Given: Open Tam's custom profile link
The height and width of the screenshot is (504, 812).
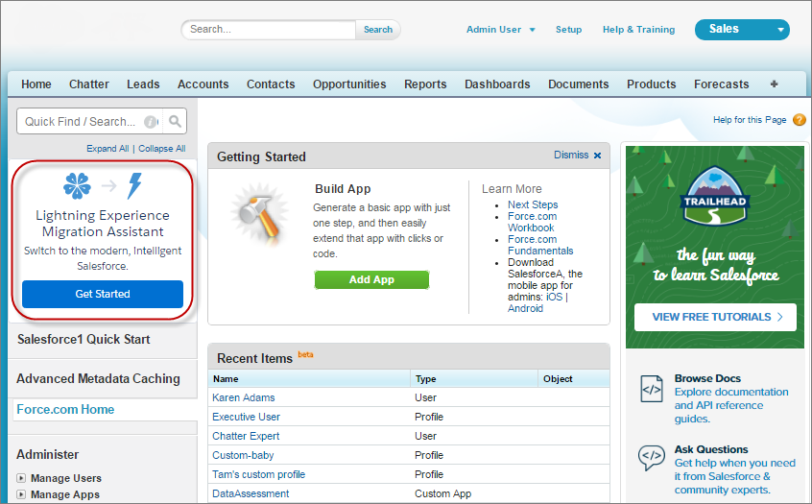Looking at the screenshot, I should pyautogui.click(x=258, y=474).
